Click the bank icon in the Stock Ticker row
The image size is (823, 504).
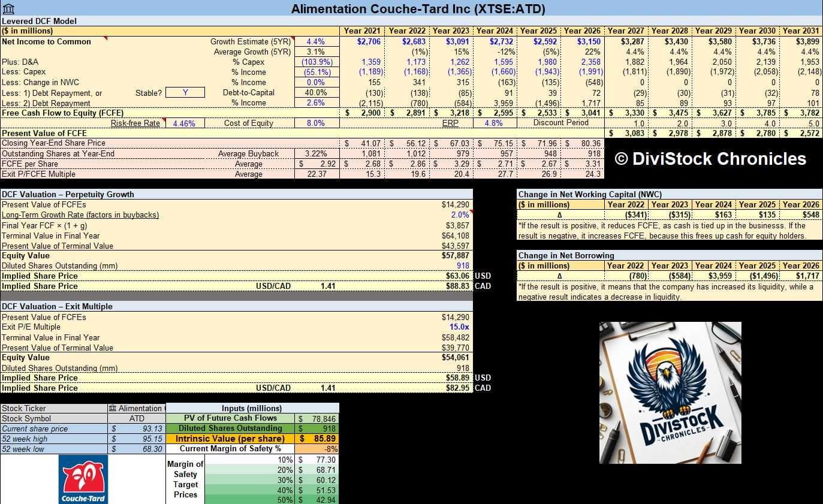tap(113, 408)
